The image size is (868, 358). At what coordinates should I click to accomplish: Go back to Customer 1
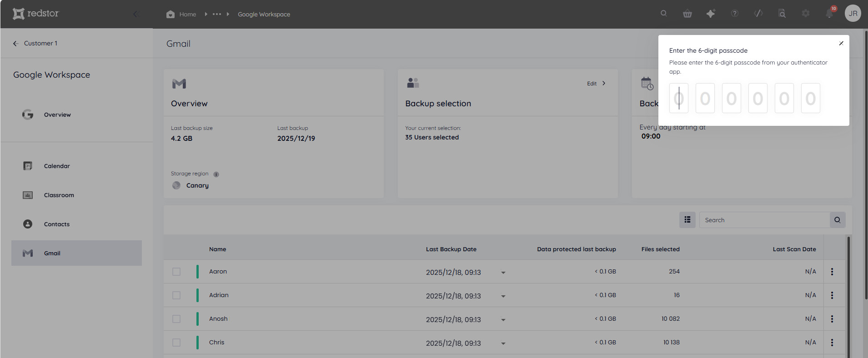(x=35, y=43)
